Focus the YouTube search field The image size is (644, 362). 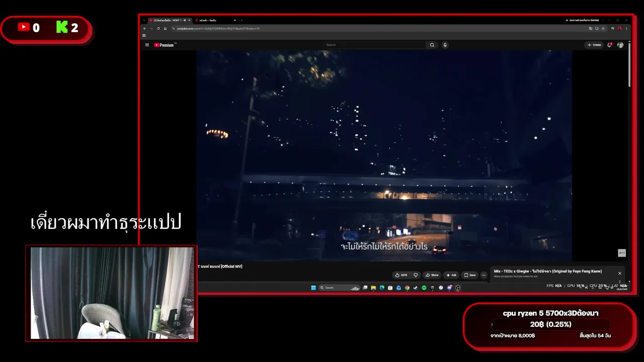coord(375,45)
